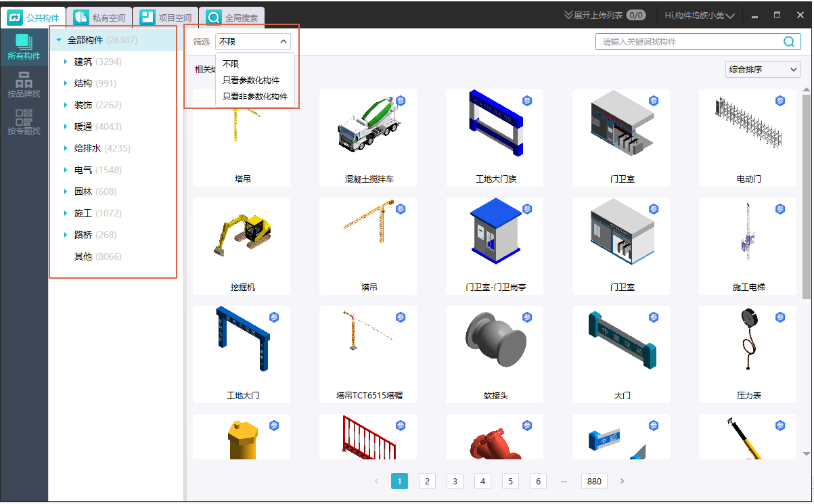Click parametric badge on 工地大门 card
This screenshot has height=504, width=814.
[274, 317]
